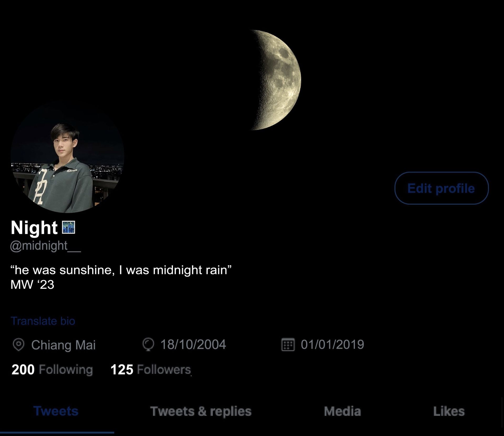Screen dimensions: 504x436
Task: Switch to the Tweets tab
Action: click(56, 411)
